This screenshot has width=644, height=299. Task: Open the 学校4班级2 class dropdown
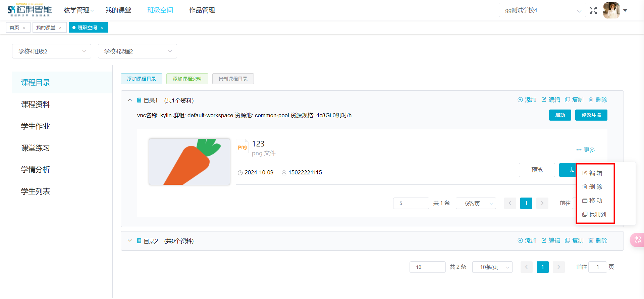click(x=52, y=51)
